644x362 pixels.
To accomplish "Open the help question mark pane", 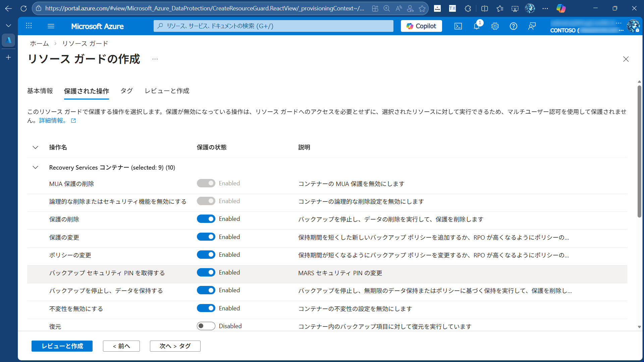I will 514,26.
